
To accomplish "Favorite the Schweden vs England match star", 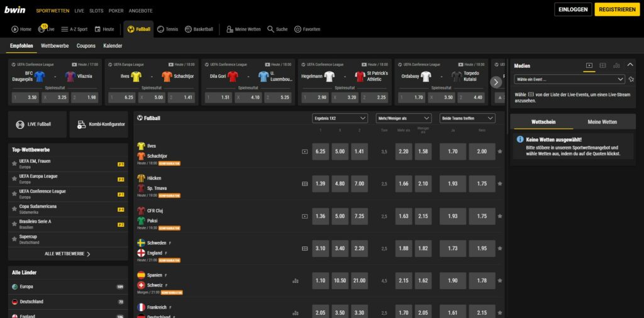I will tap(500, 249).
